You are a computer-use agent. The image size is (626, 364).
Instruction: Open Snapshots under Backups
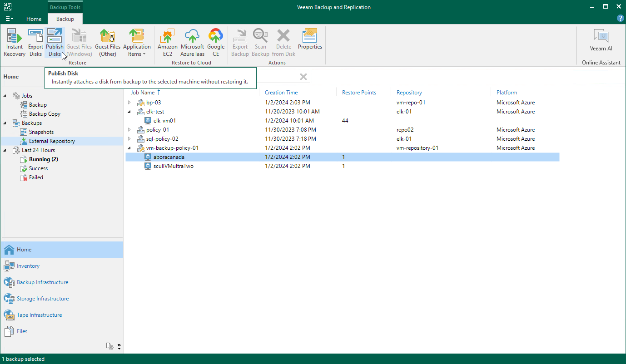click(x=41, y=132)
